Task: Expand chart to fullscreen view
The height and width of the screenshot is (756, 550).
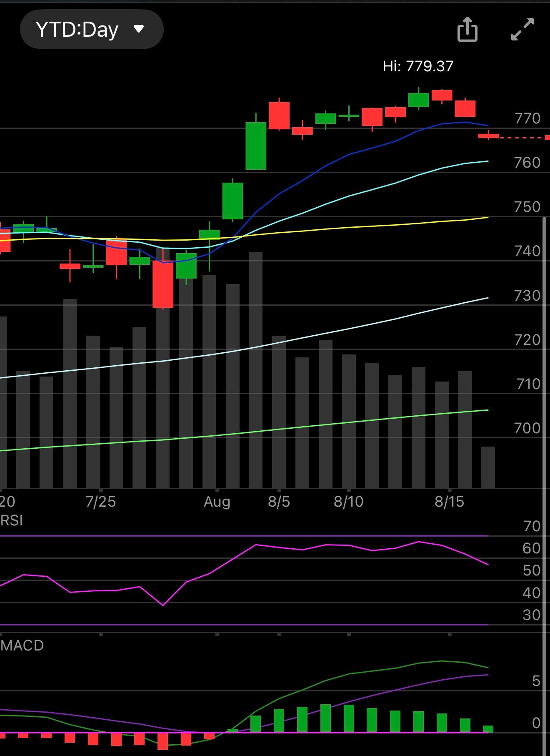Action: click(522, 29)
